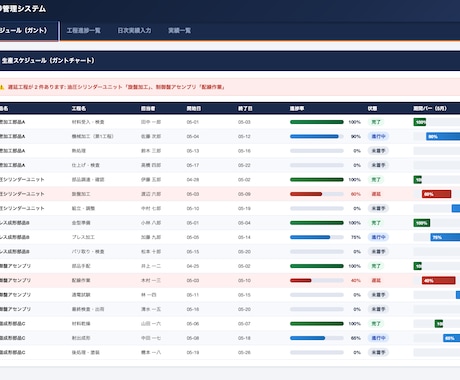Click the バリ取り・検査 process cell
This screenshot has width=460, height=380.
[x=88, y=252]
